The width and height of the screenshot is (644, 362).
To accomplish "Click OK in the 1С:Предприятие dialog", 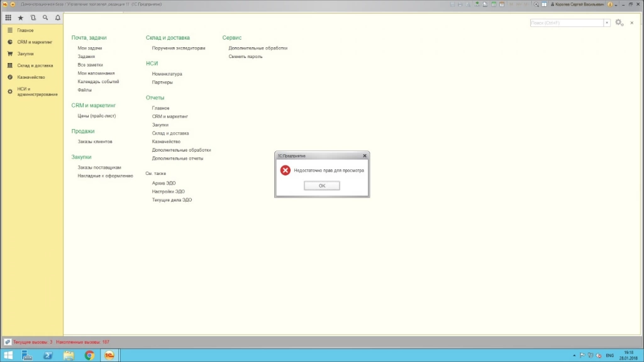I will pyautogui.click(x=322, y=186).
